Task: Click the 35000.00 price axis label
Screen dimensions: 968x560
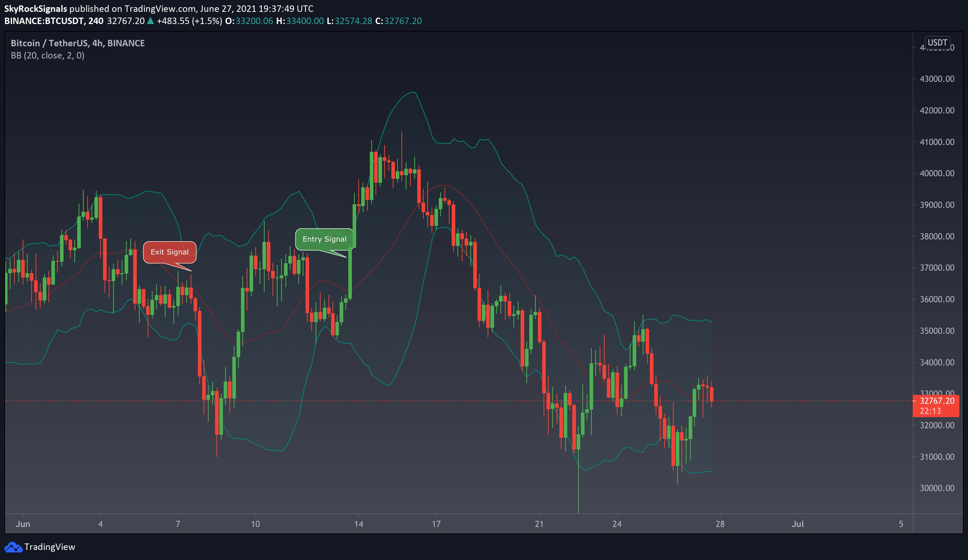Action: click(x=937, y=331)
